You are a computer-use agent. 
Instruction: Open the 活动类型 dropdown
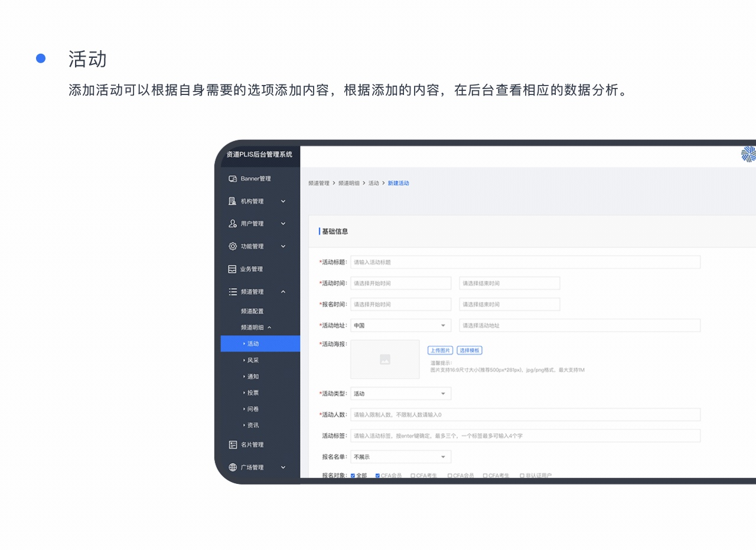point(401,394)
